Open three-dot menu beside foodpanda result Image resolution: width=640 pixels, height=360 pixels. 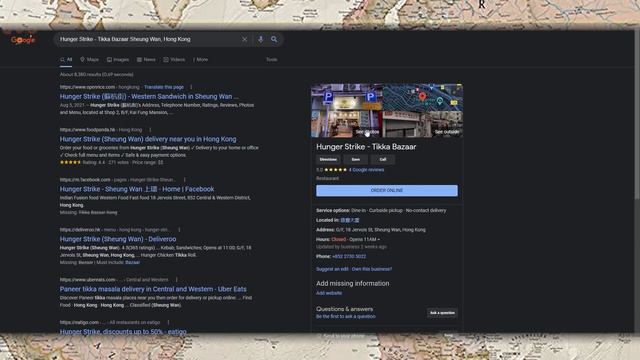(150, 130)
